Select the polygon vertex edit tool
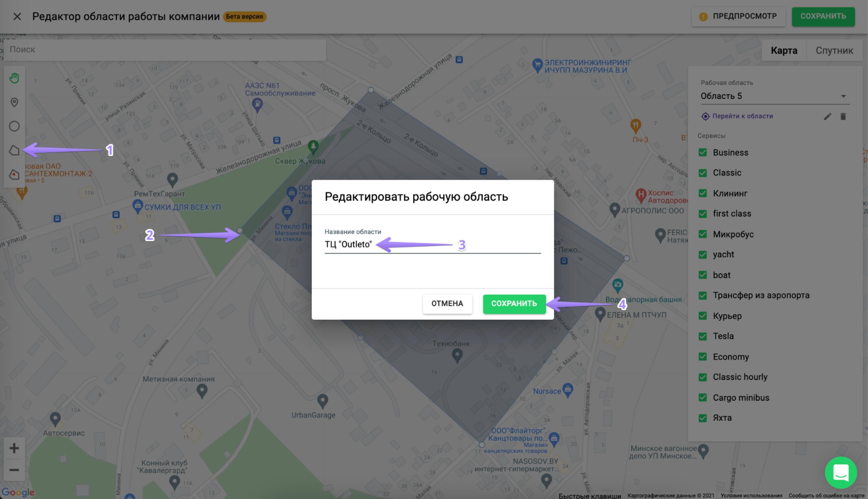868x499 pixels. tap(14, 174)
